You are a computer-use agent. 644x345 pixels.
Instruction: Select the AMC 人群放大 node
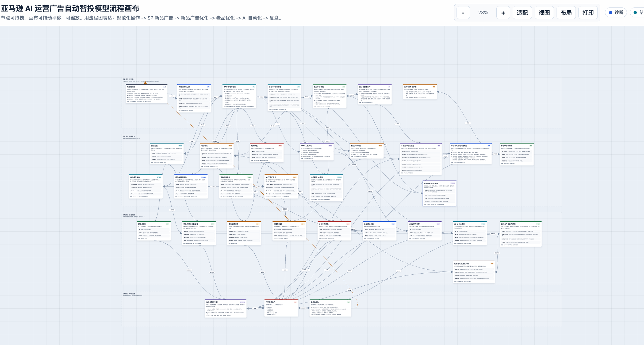click(317, 152)
